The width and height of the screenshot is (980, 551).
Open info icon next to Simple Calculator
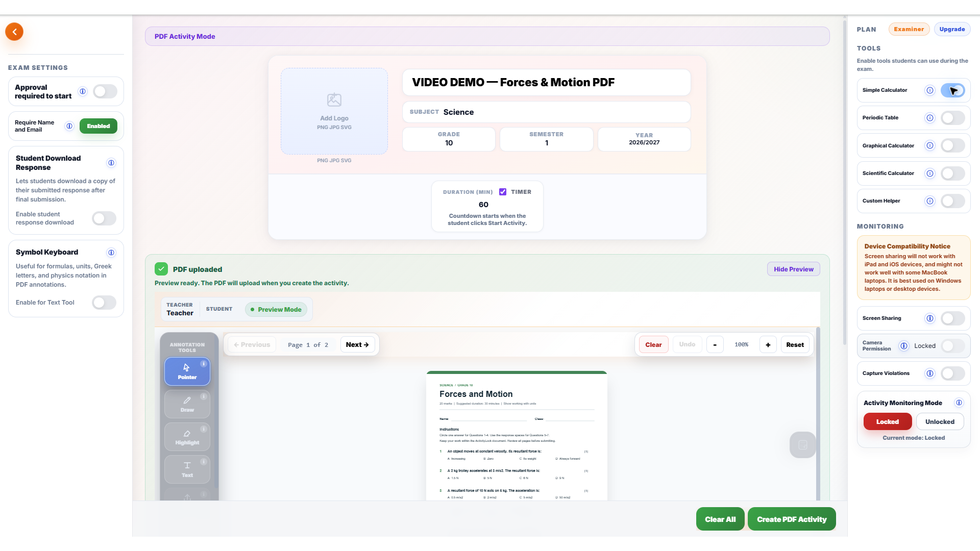[x=930, y=90]
